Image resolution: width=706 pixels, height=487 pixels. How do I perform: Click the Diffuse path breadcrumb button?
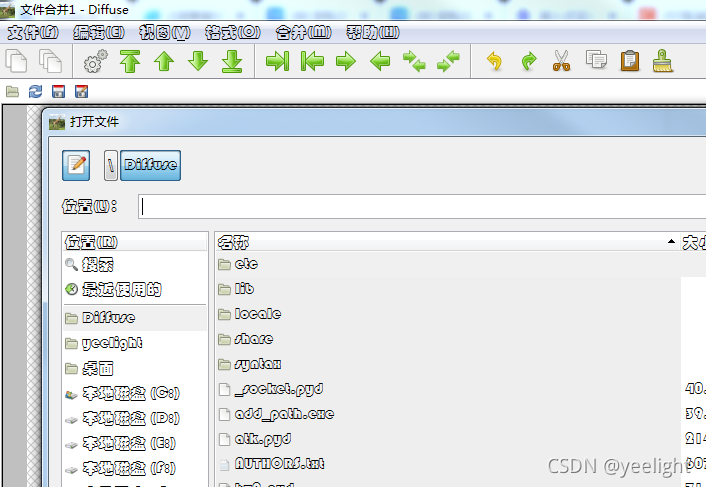(x=150, y=166)
